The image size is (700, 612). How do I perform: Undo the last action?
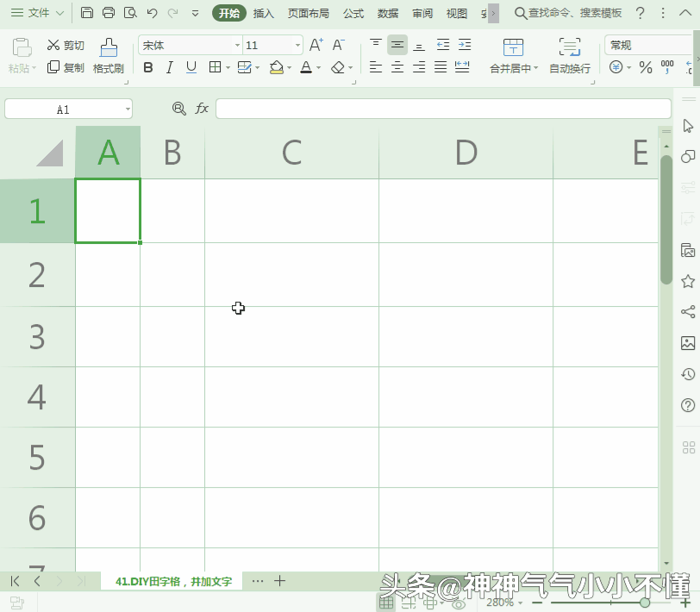click(153, 13)
